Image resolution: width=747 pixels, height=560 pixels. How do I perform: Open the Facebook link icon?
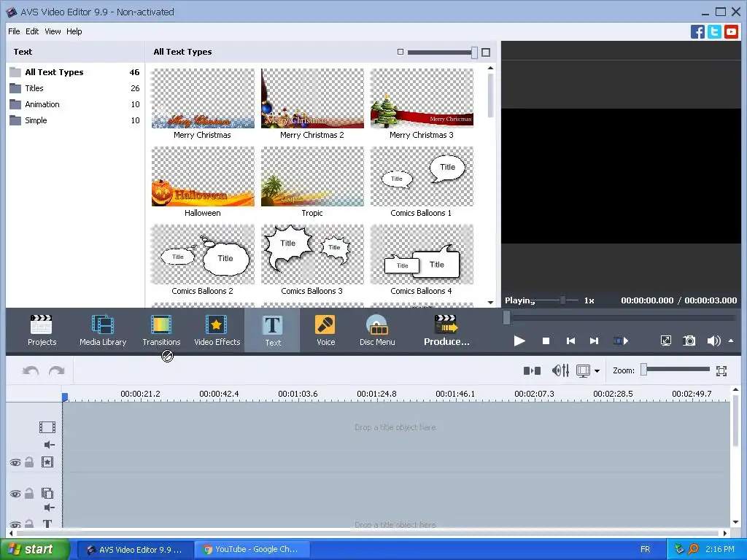coord(697,32)
